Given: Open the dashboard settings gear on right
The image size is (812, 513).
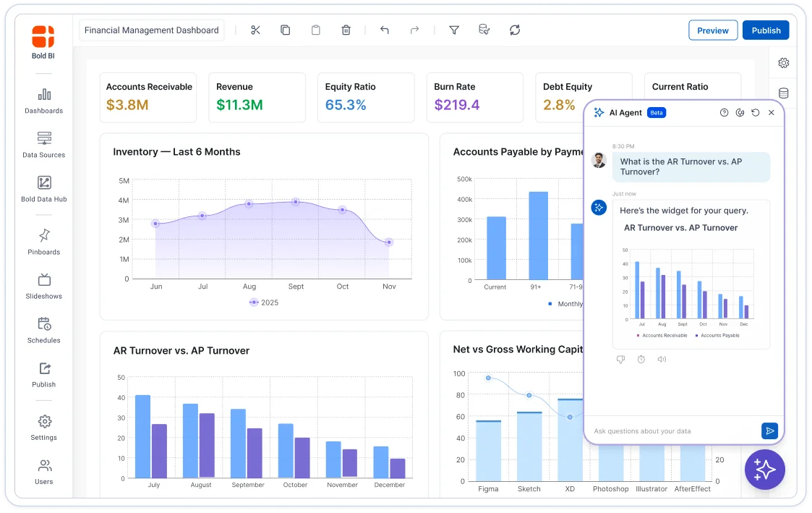Looking at the screenshot, I should [x=784, y=63].
